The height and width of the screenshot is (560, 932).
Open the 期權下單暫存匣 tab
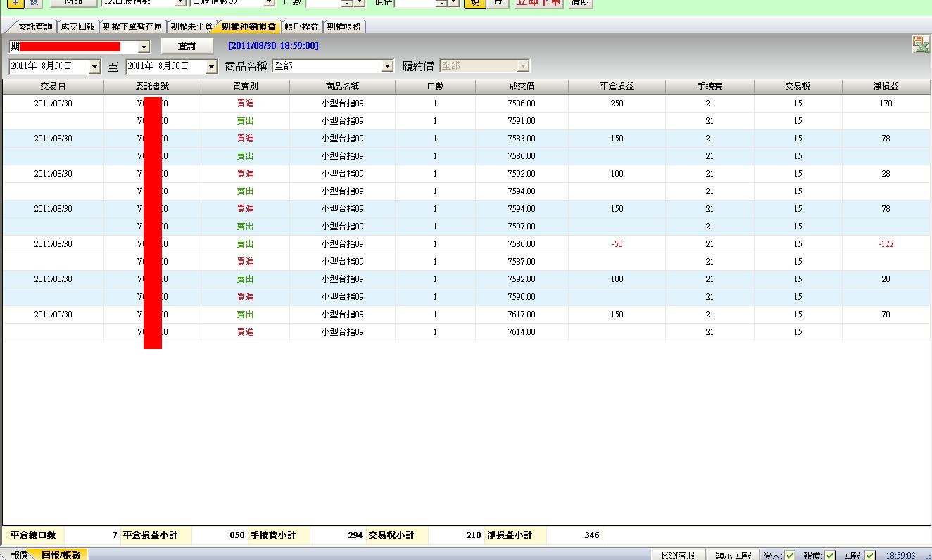point(132,27)
